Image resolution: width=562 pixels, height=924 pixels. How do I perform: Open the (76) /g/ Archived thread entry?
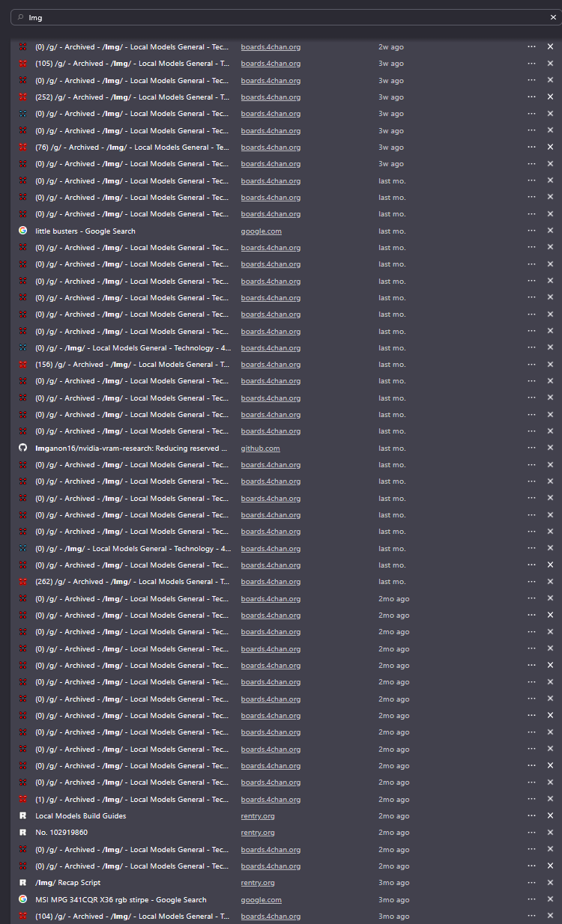coord(132,148)
